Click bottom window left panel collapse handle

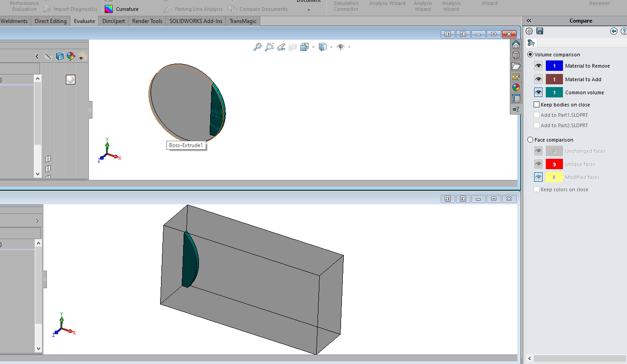[x=45, y=280]
